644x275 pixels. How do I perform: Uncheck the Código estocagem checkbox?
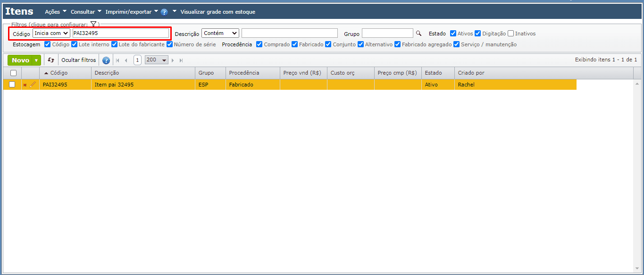(47, 44)
